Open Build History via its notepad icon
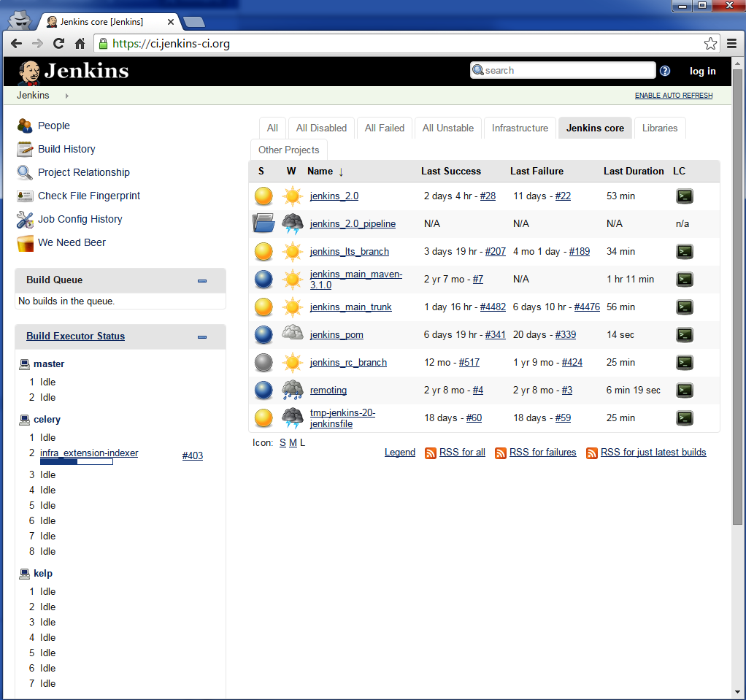Screen dimensions: 746x700 point(25,149)
